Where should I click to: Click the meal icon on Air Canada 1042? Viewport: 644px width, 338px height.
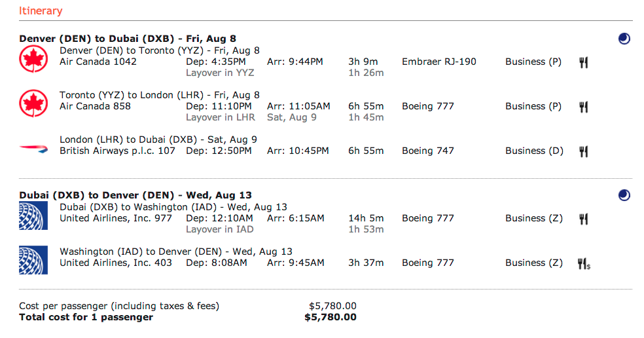click(583, 62)
